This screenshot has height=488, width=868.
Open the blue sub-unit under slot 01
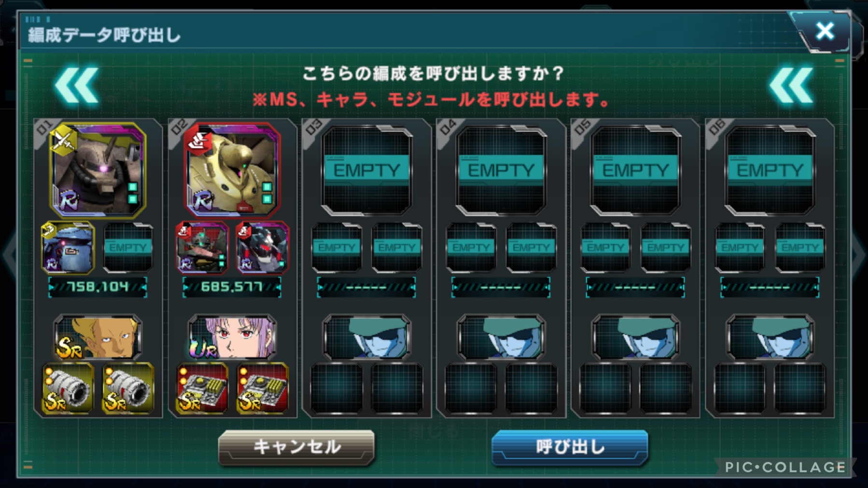(68, 248)
